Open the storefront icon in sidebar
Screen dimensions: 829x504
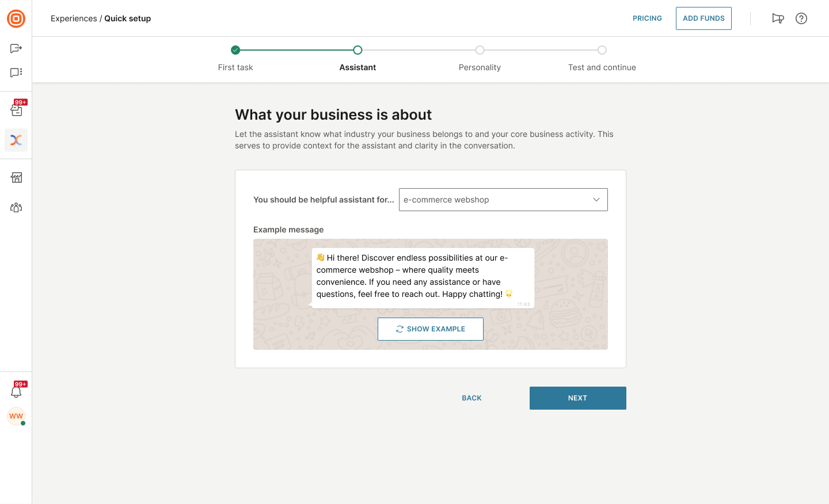(16, 178)
